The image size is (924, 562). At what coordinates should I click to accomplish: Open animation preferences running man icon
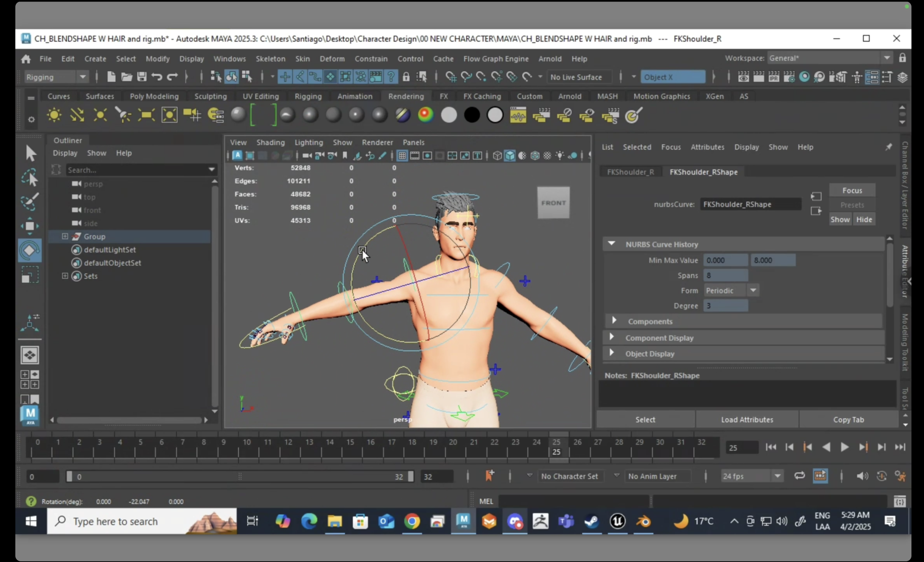click(900, 476)
